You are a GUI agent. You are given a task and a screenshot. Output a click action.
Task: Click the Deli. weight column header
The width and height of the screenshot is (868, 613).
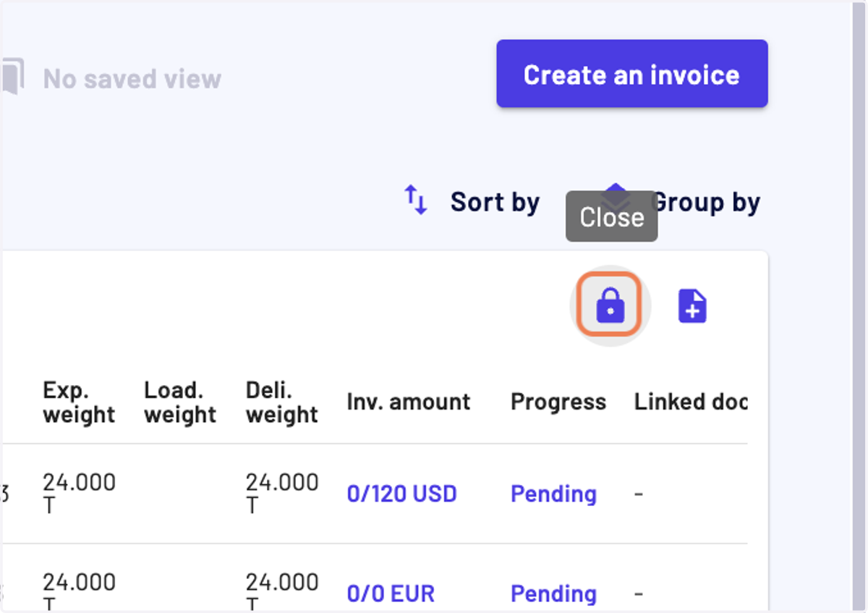pyautogui.click(x=281, y=402)
